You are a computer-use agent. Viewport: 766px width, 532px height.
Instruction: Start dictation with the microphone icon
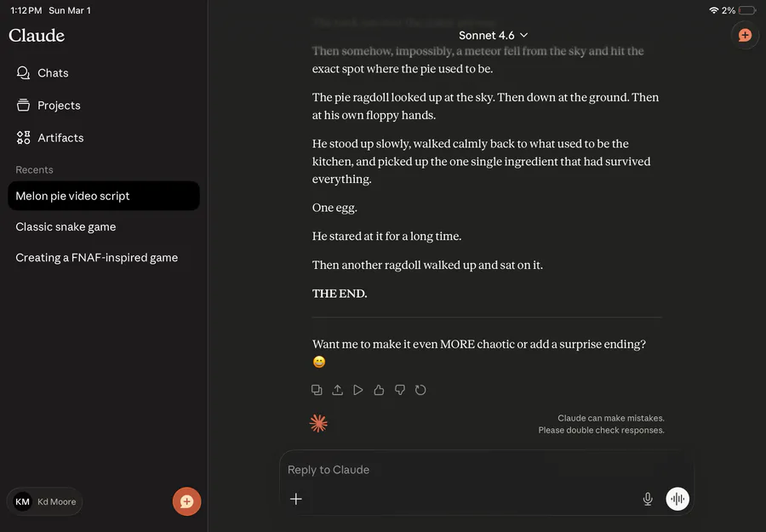pyautogui.click(x=648, y=499)
